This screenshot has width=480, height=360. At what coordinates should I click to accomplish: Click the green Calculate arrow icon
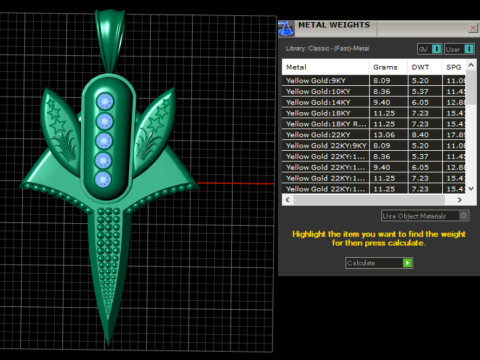407,263
